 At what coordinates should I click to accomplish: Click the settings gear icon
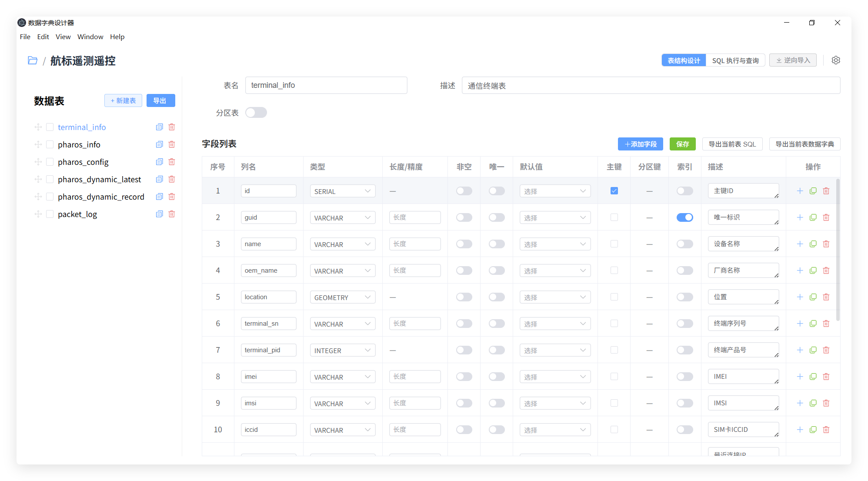(835, 60)
